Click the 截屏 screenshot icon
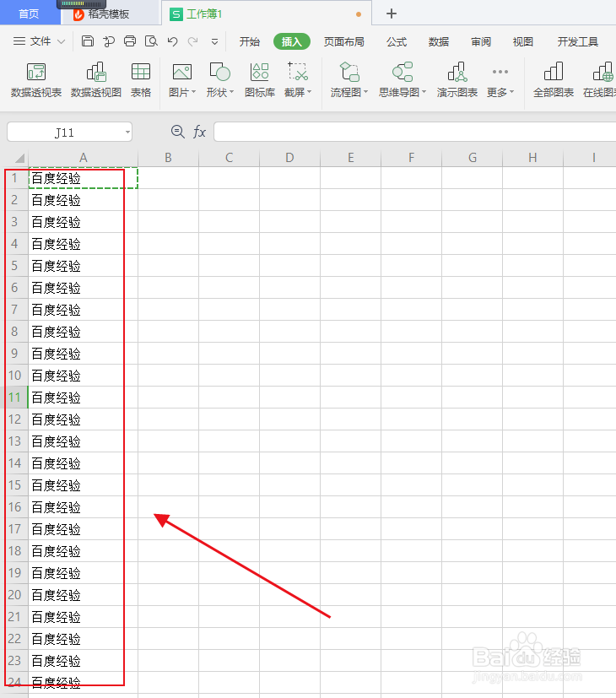The height and width of the screenshot is (698, 616). click(298, 72)
